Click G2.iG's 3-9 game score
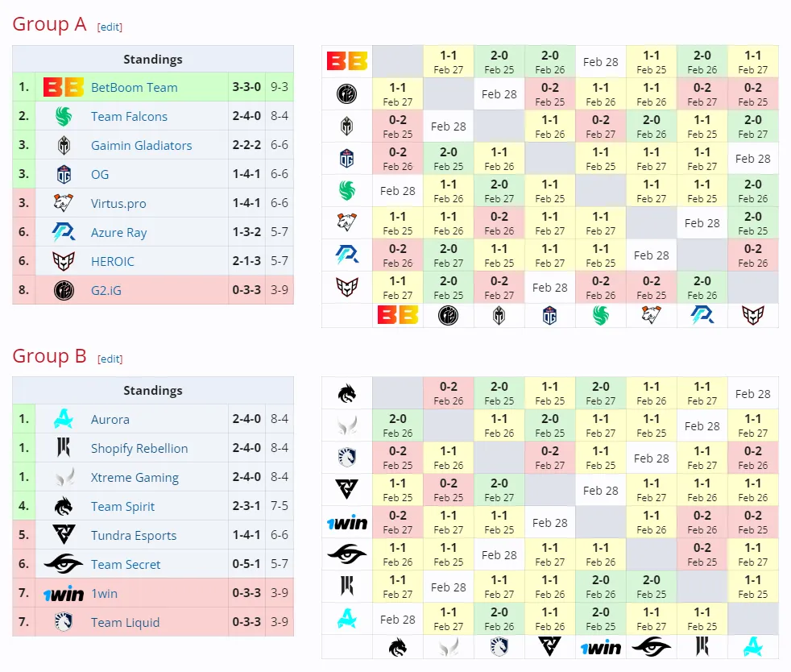791x672 pixels. coord(280,290)
